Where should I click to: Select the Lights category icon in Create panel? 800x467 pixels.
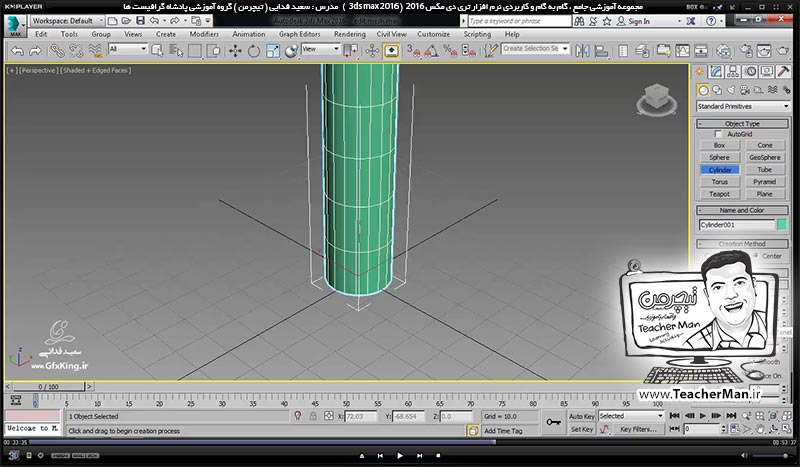[x=731, y=90]
